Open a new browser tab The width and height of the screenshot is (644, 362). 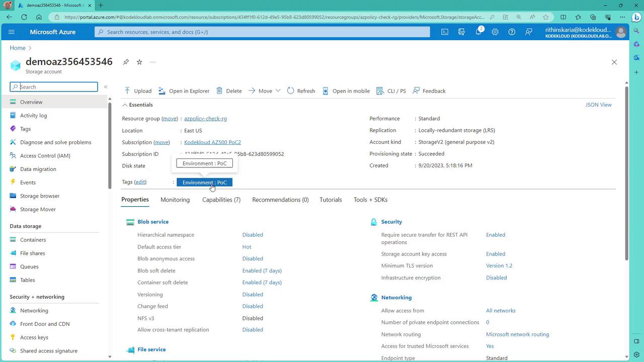[101, 6]
